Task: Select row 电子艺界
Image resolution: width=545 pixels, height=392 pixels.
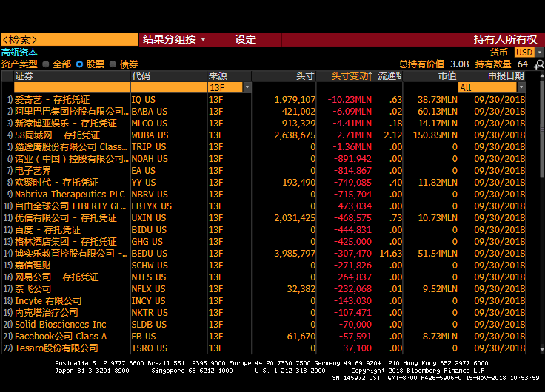Action: 264,170
